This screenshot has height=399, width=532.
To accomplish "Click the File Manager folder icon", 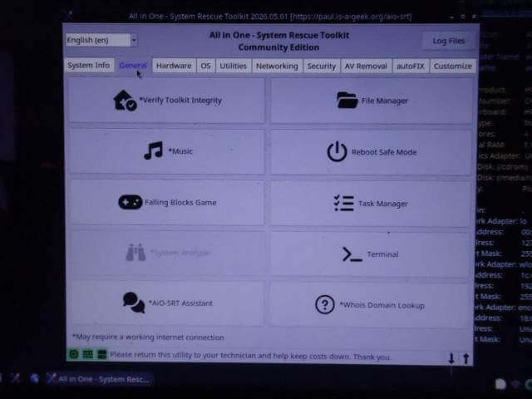I will pos(347,101).
